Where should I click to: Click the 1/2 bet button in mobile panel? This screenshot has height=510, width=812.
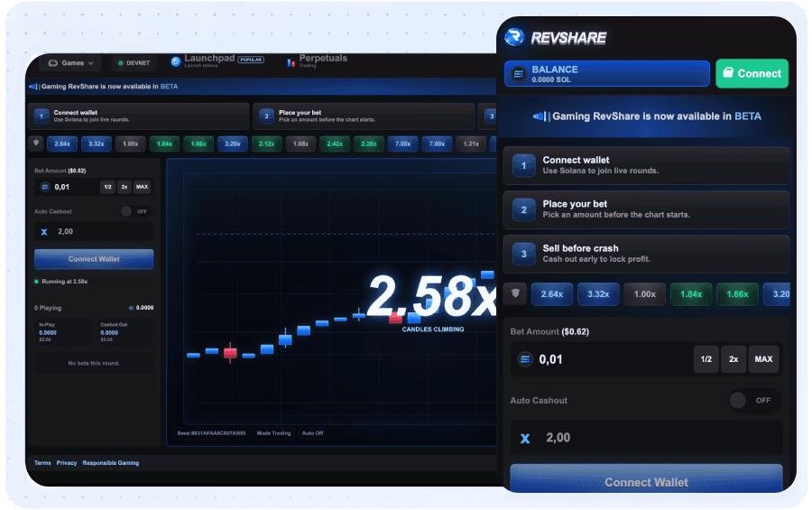(706, 359)
